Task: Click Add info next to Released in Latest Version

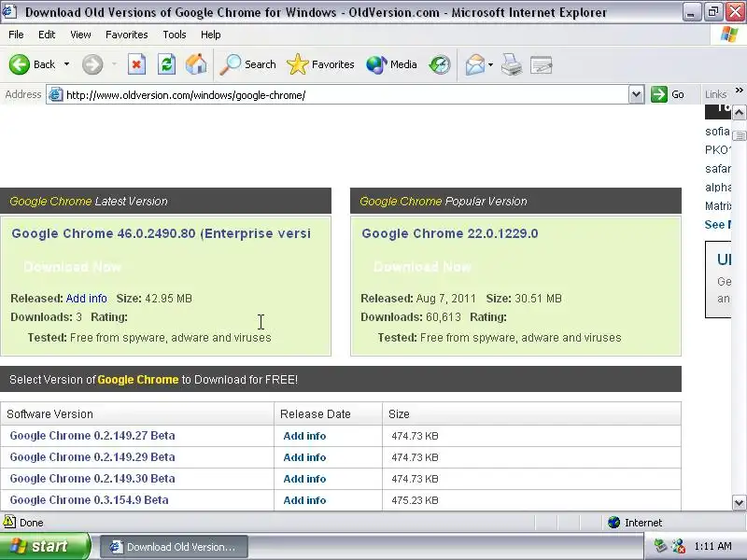Action: click(x=86, y=299)
